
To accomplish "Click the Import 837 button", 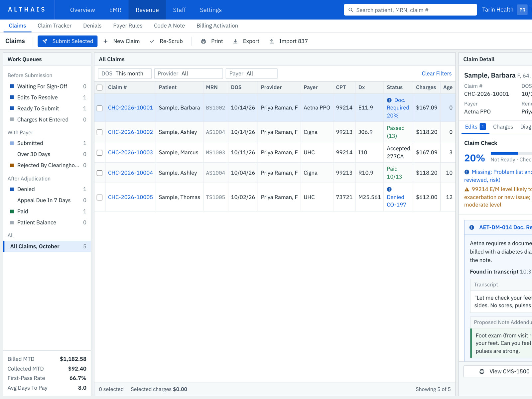I will tap(289, 41).
